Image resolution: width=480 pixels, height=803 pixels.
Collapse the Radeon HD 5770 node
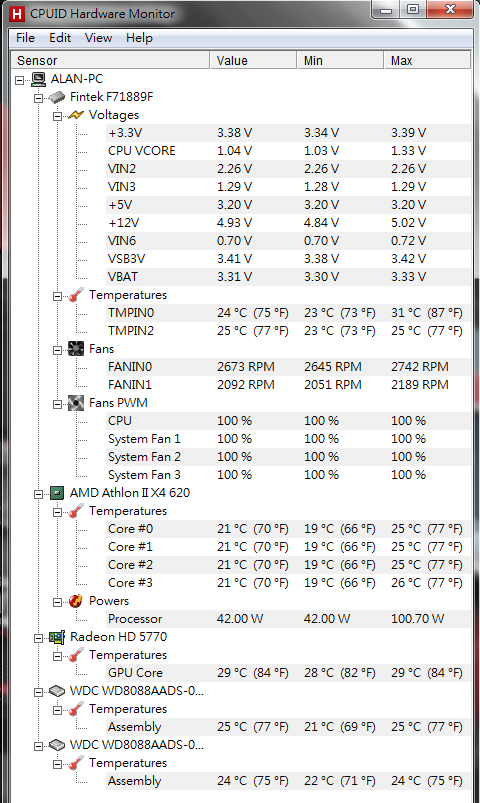click(38, 638)
